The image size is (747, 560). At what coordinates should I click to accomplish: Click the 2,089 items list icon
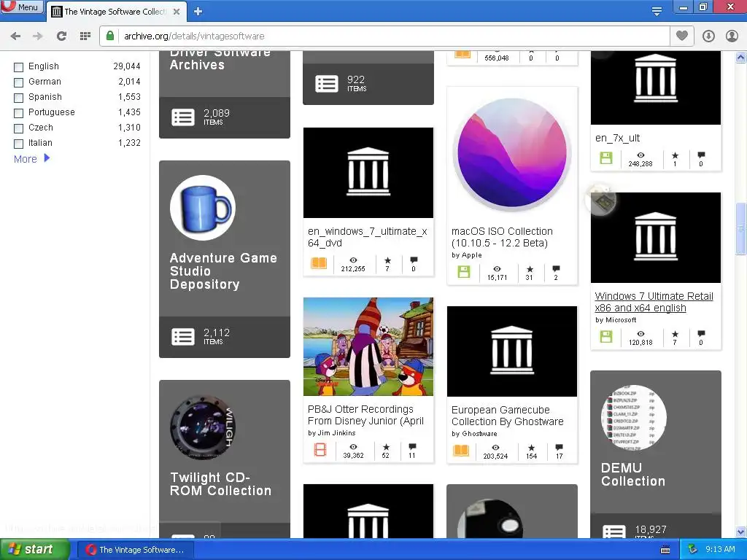183,117
